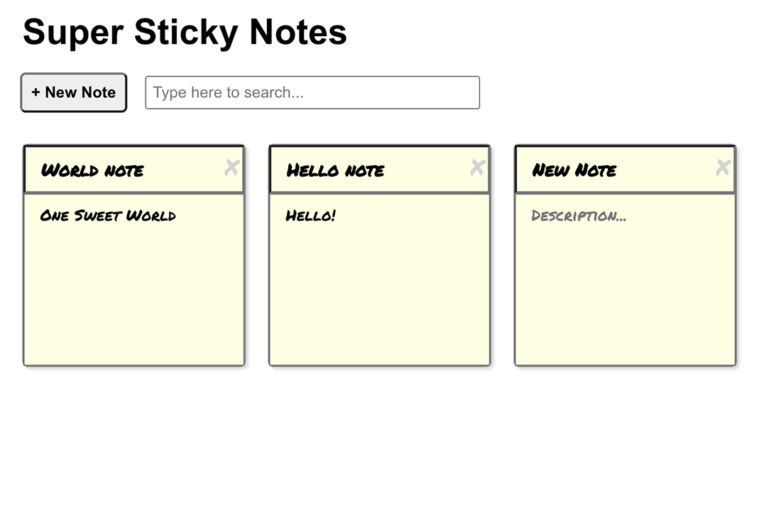Screen dimensions: 781x532
Task: Click the delete icon beside World Note title
Action: (x=231, y=167)
